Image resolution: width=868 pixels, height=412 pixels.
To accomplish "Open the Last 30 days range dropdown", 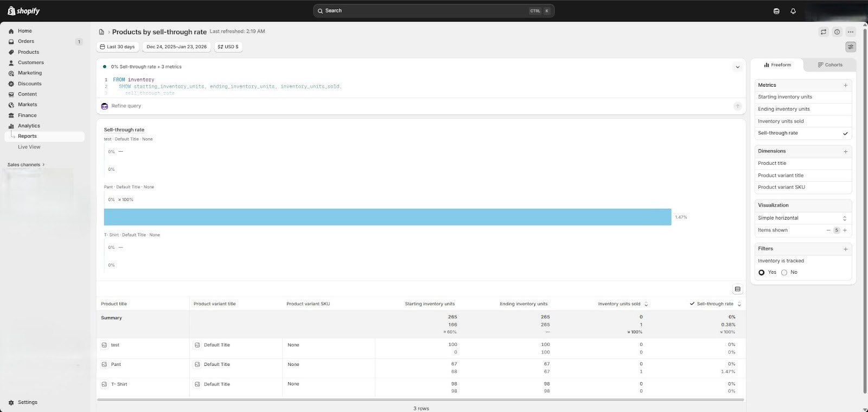I will pyautogui.click(x=118, y=47).
